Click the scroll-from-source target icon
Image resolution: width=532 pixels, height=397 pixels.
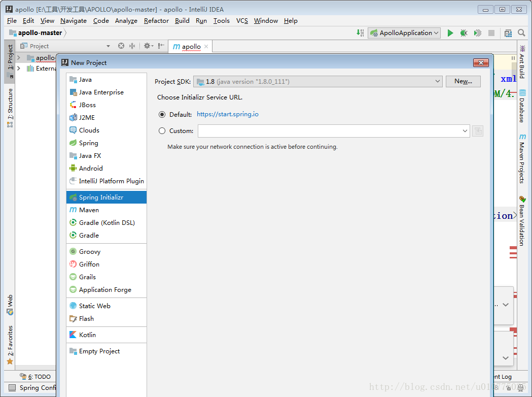(x=121, y=46)
